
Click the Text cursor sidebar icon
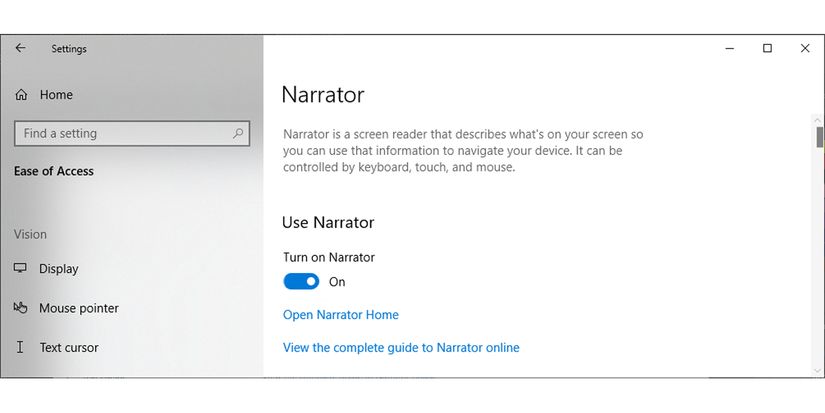point(21,348)
